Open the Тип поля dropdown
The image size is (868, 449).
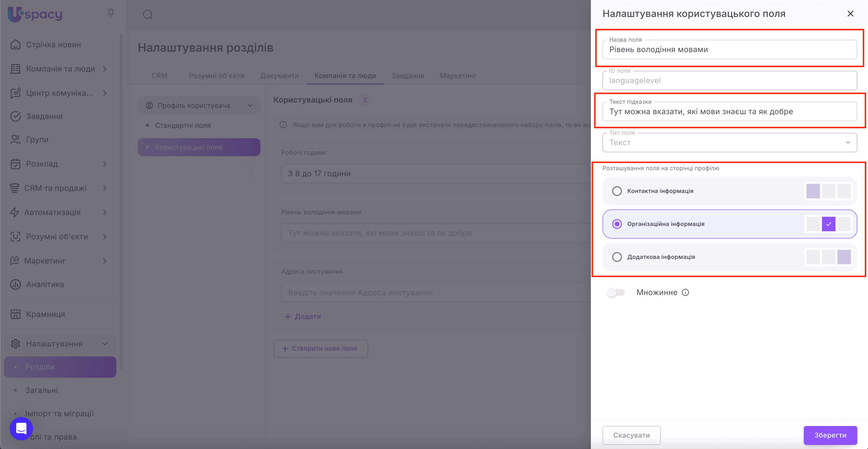(729, 143)
